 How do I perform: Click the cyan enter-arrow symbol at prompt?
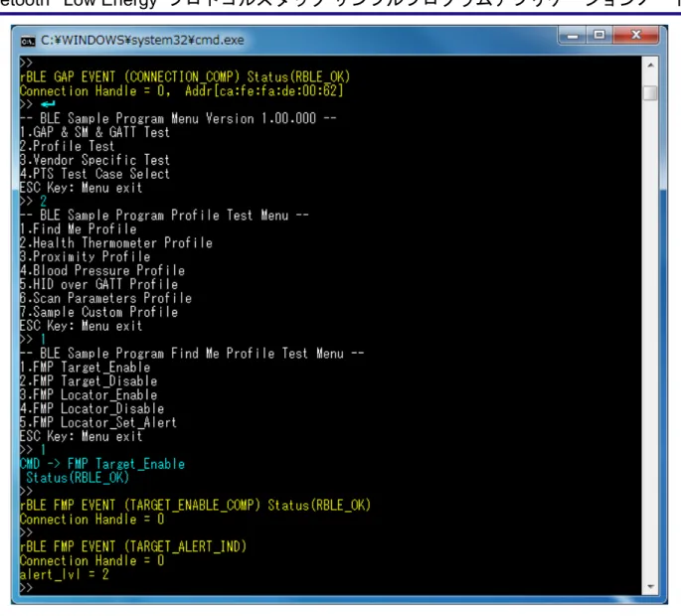tap(48, 104)
